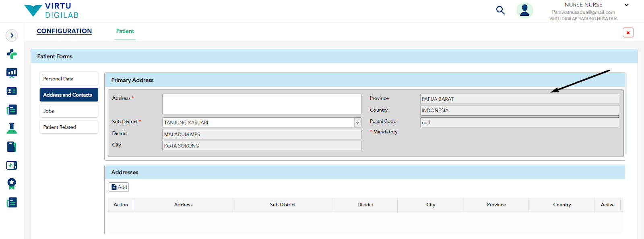Viewport: 644px width, 239px height.
Task: Open the laboratory flask sidebar icon
Action: [x=12, y=128]
